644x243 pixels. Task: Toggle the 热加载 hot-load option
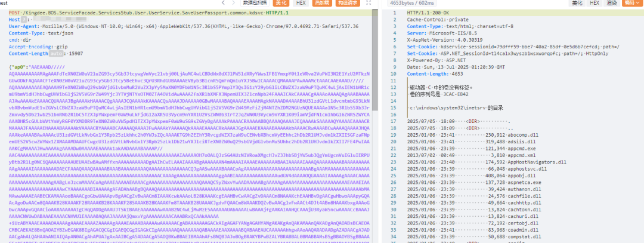[321, 3]
